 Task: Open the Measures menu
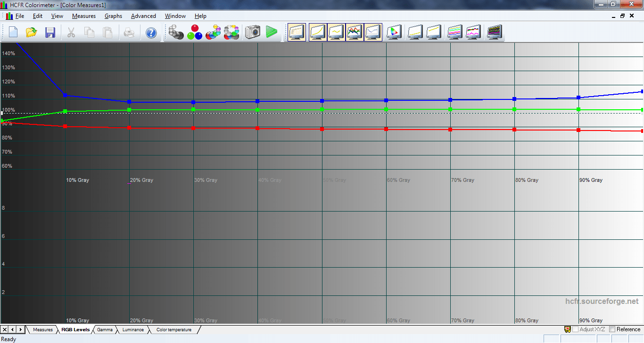point(83,16)
